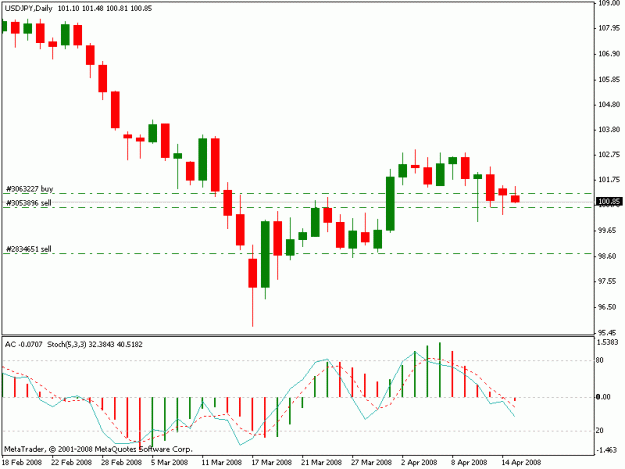This screenshot has height=469, width=625.
Task: Click the candle with the lowest wick near 95.45
Action: click(x=253, y=273)
